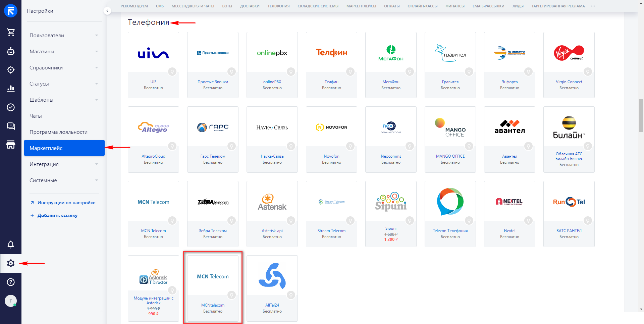The width and height of the screenshot is (644, 324).
Task: Switch to the EMAIL-РАССЫЛКИ category tab
Action: pos(488,6)
